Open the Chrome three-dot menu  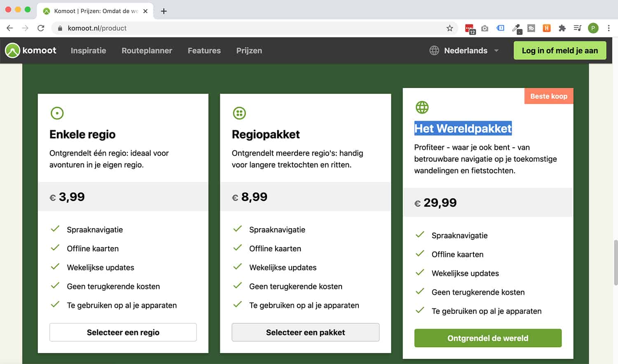click(609, 28)
